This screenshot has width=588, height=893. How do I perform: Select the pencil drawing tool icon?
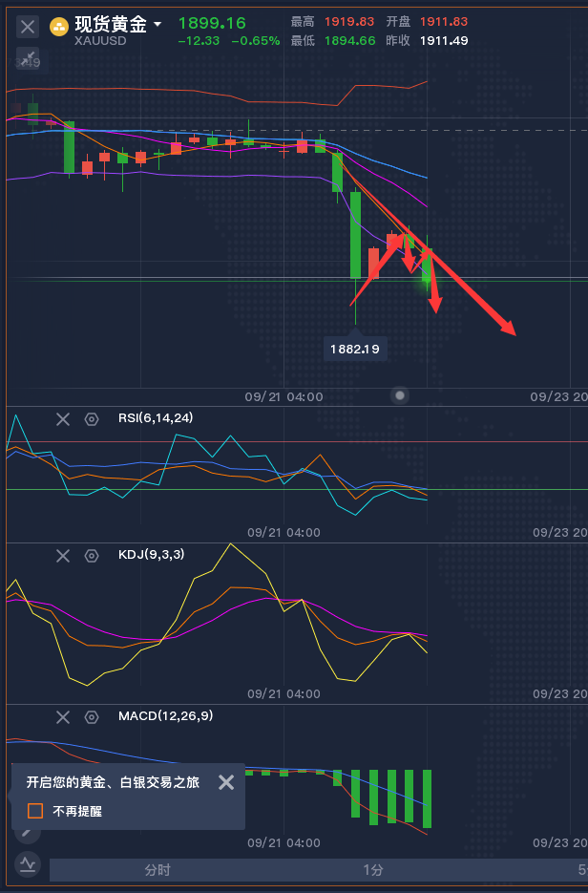[27, 832]
